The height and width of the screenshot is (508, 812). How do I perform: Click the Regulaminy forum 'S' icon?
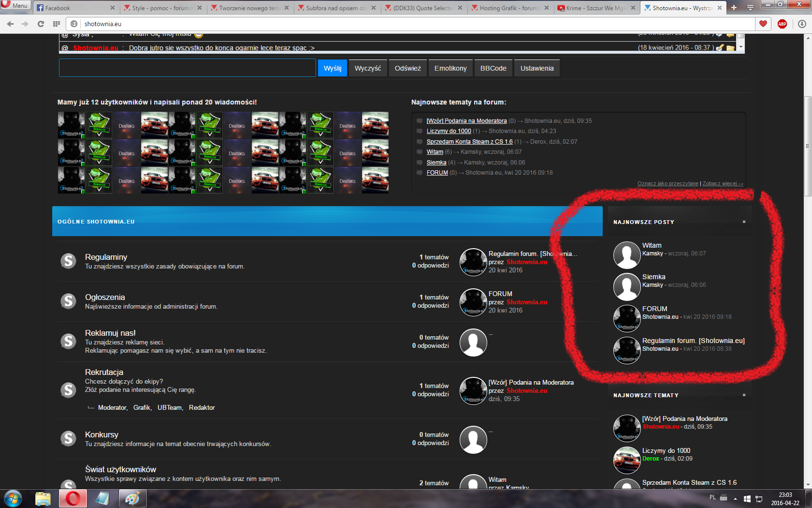click(x=68, y=261)
